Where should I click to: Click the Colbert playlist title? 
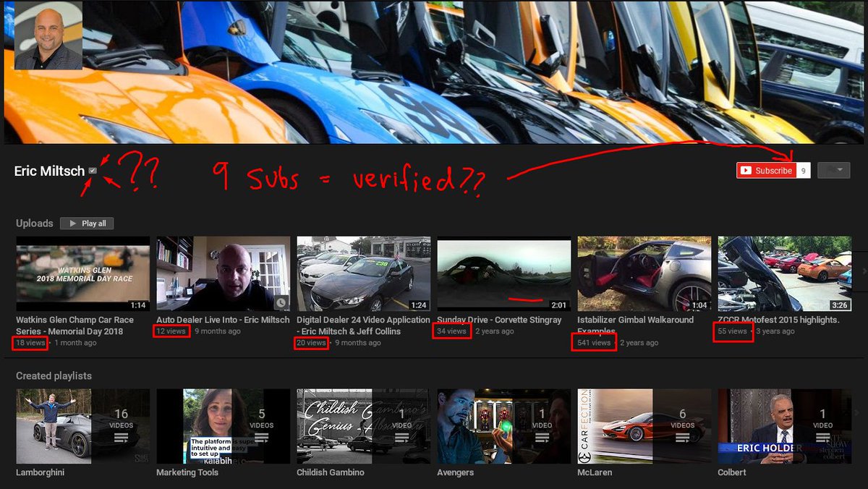coord(732,472)
